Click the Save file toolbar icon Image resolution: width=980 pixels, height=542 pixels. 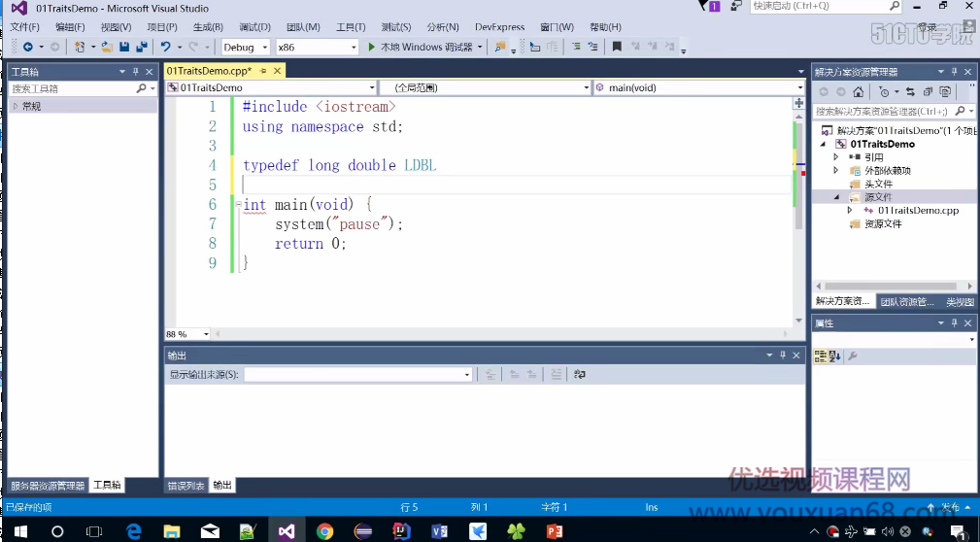[x=124, y=47]
